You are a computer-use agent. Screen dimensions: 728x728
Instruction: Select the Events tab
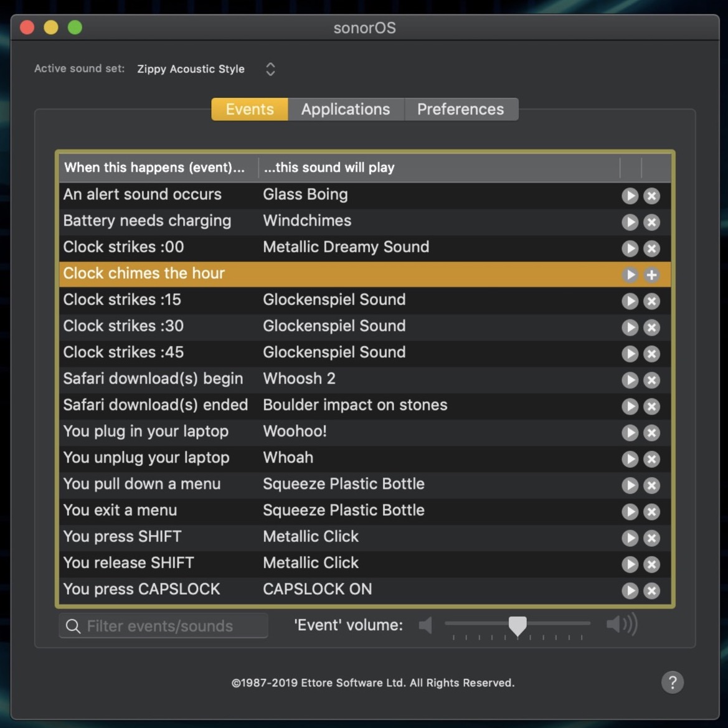(250, 109)
